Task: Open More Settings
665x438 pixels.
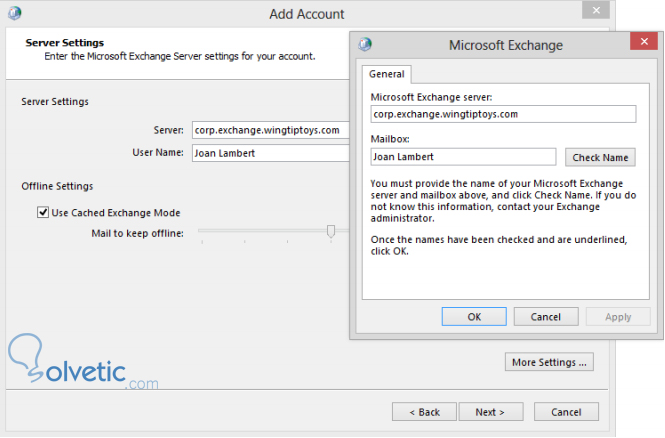Action: click(x=549, y=362)
